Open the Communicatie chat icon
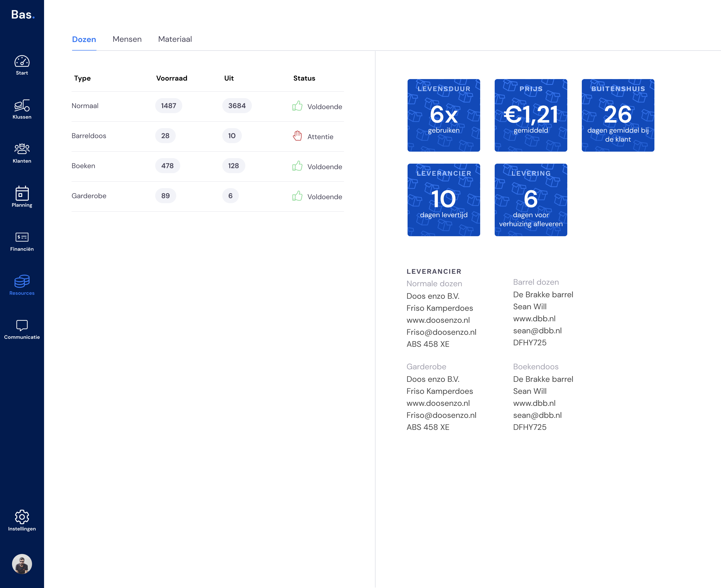721x588 pixels. pos(22,325)
